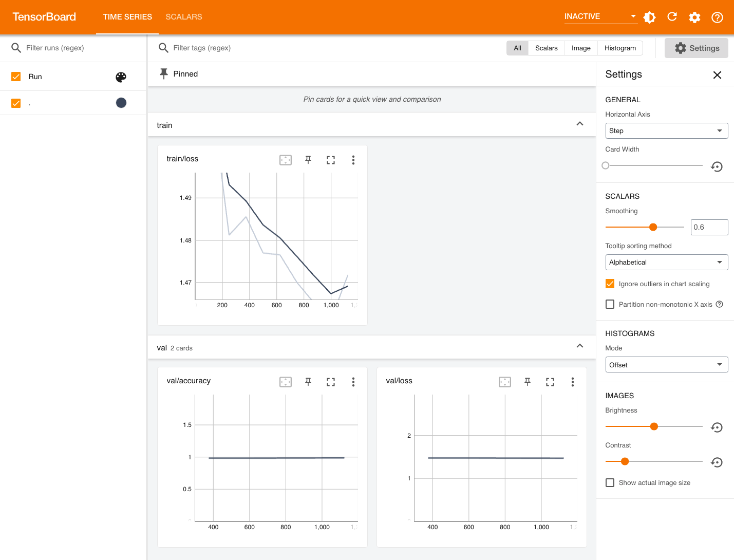734x560 pixels.
Task: Click the Pinned section pin icon
Action: point(164,73)
